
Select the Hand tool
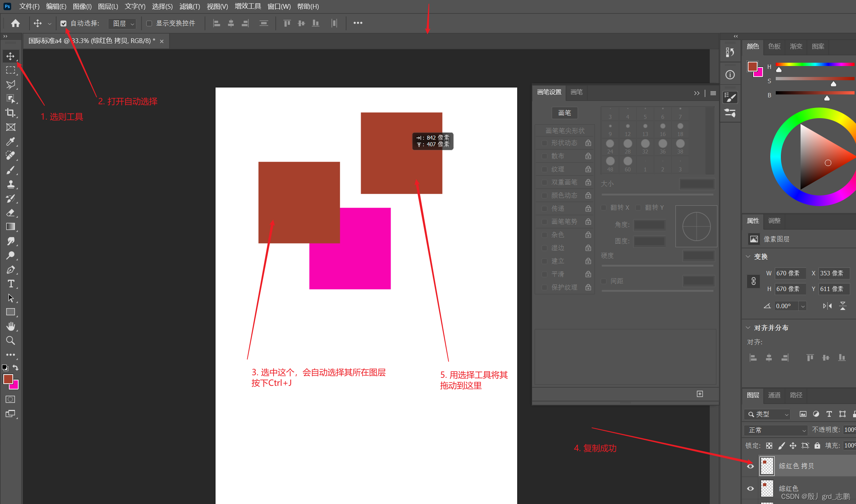pyautogui.click(x=11, y=326)
